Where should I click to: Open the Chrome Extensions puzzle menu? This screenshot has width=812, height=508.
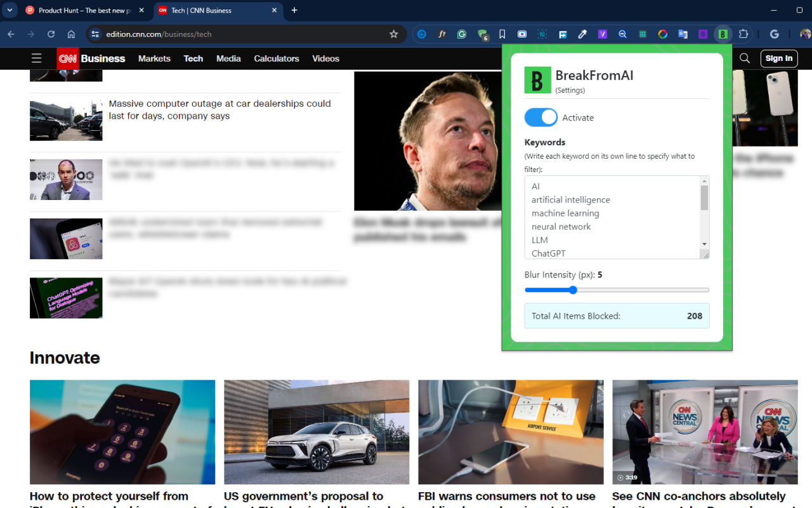(x=743, y=34)
